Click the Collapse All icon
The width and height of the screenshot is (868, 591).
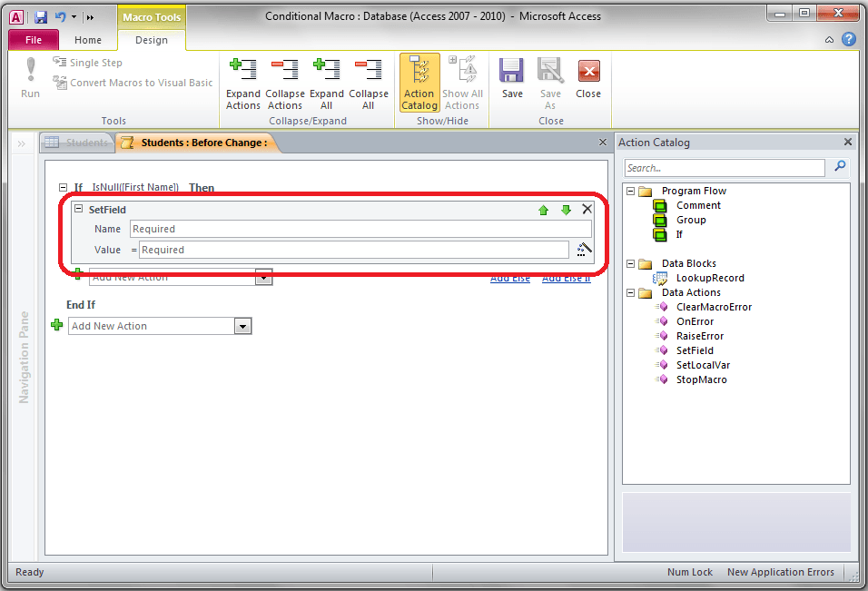tap(369, 73)
